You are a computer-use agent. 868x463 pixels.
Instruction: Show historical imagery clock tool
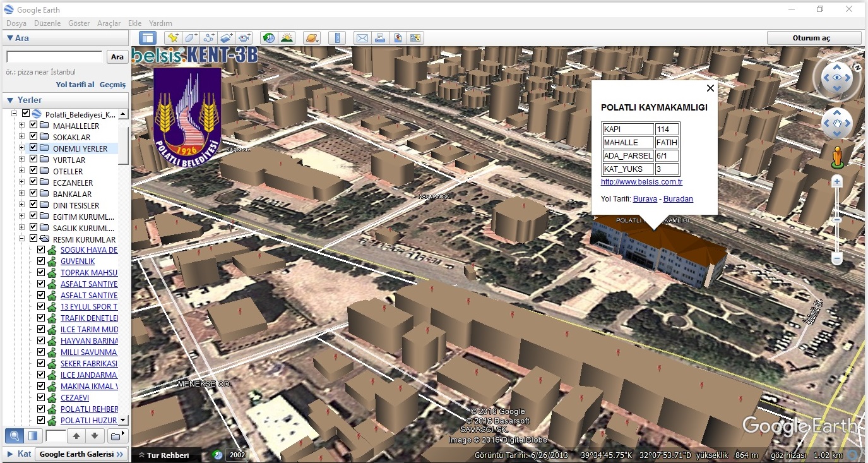[269, 38]
